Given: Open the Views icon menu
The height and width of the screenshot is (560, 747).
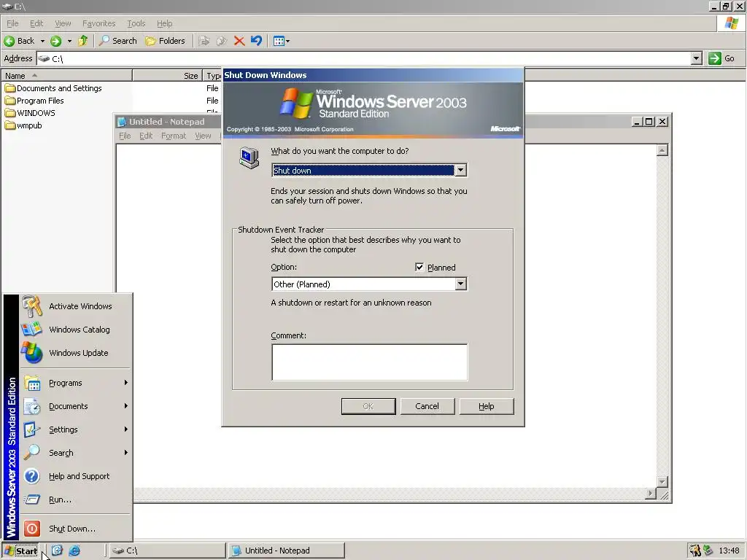Looking at the screenshot, I should (x=281, y=41).
